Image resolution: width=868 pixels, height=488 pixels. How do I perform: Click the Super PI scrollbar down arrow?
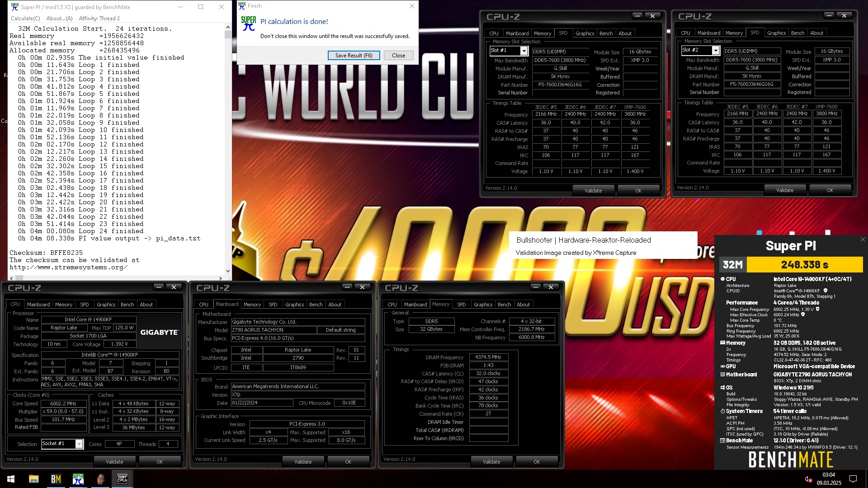pos(227,271)
